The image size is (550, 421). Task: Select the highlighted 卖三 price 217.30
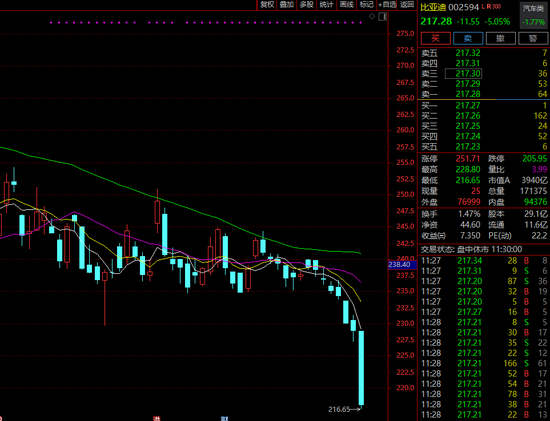(463, 74)
